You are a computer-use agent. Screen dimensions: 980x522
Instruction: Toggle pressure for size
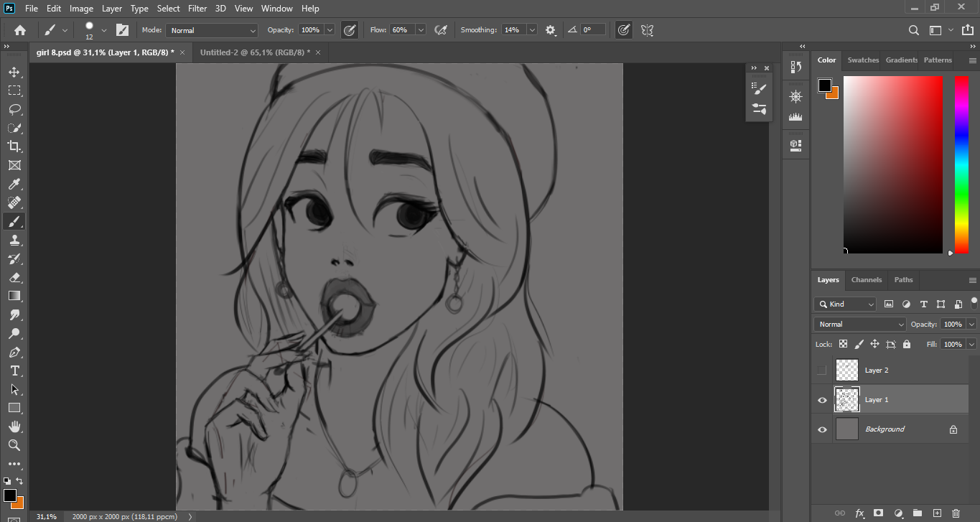(624, 30)
